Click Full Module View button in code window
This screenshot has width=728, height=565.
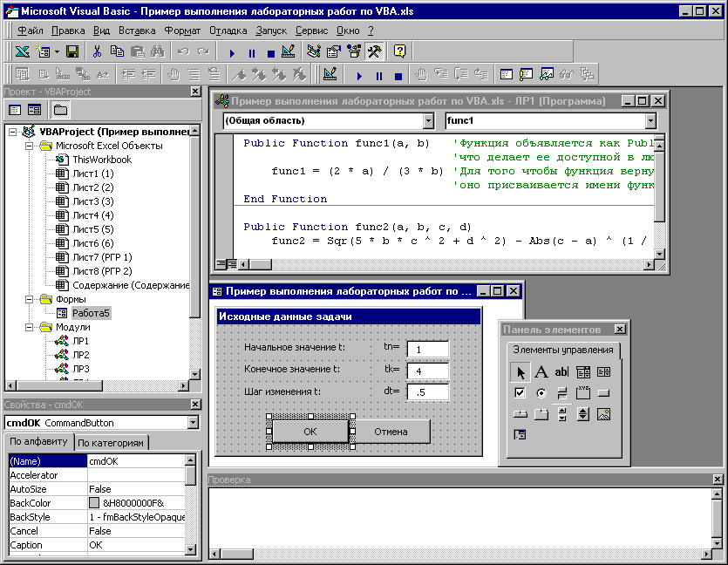[231, 264]
